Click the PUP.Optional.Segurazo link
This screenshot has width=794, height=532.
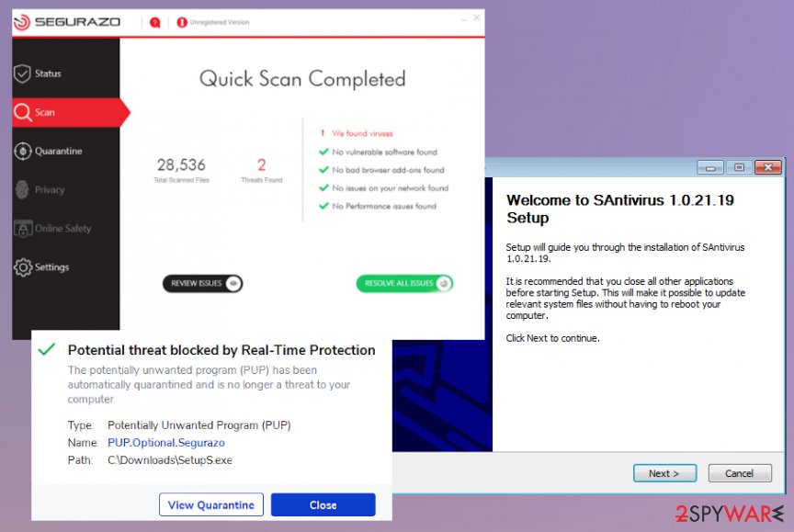click(x=166, y=443)
